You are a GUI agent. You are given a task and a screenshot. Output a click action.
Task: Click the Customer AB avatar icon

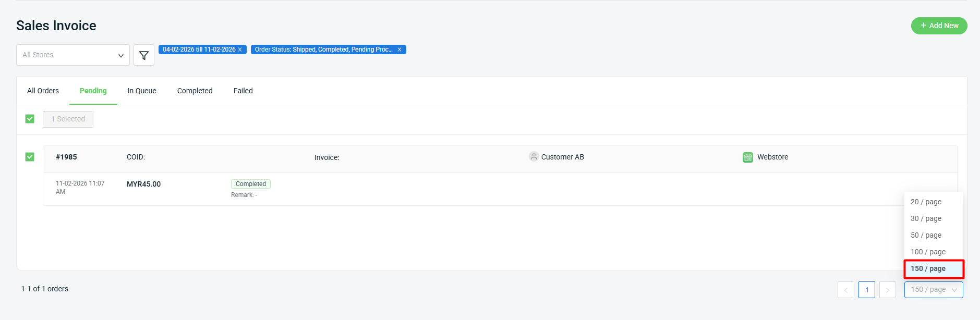tap(534, 157)
